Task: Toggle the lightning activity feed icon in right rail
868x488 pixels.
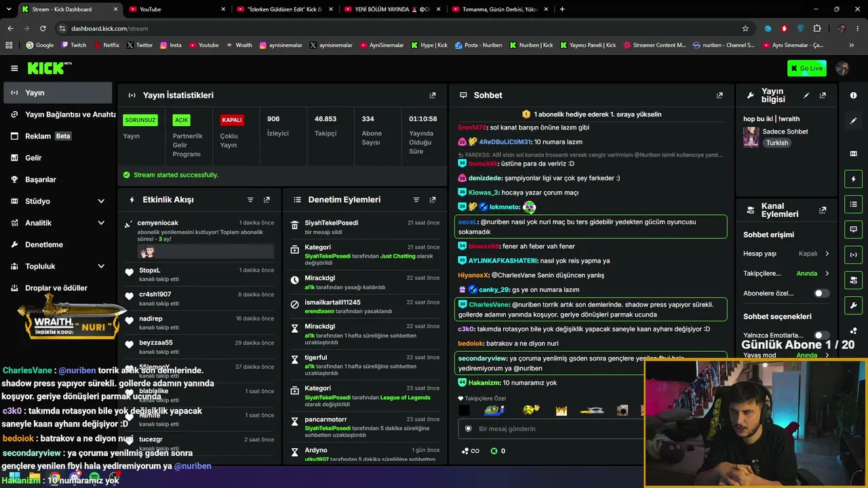Action: 853,179
